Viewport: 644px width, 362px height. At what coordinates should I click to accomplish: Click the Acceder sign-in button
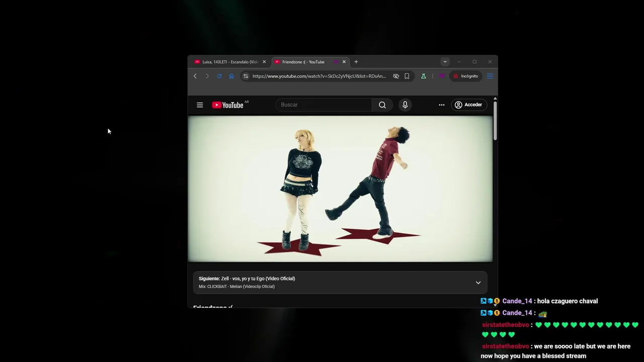click(x=469, y=105)
